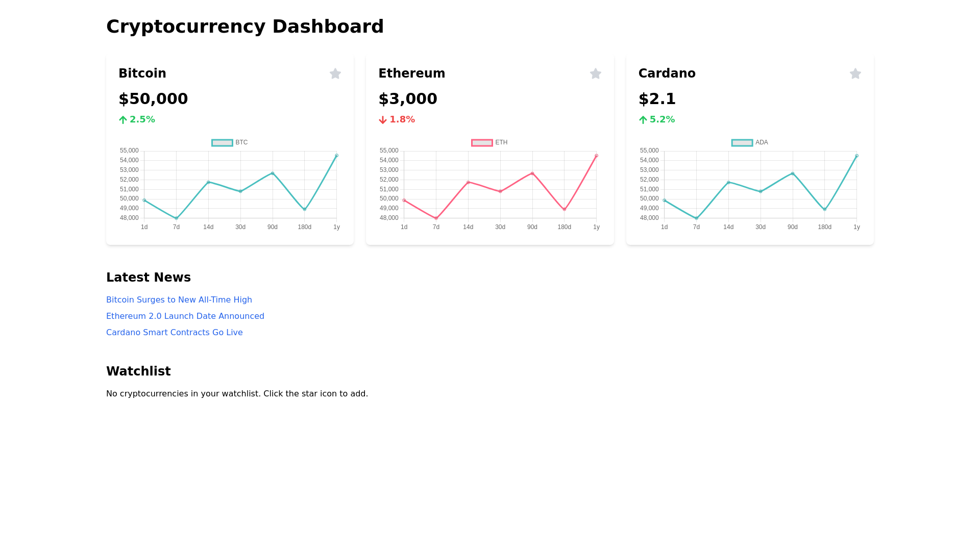Click the Bitcoin card title

[x=142, y=73]
